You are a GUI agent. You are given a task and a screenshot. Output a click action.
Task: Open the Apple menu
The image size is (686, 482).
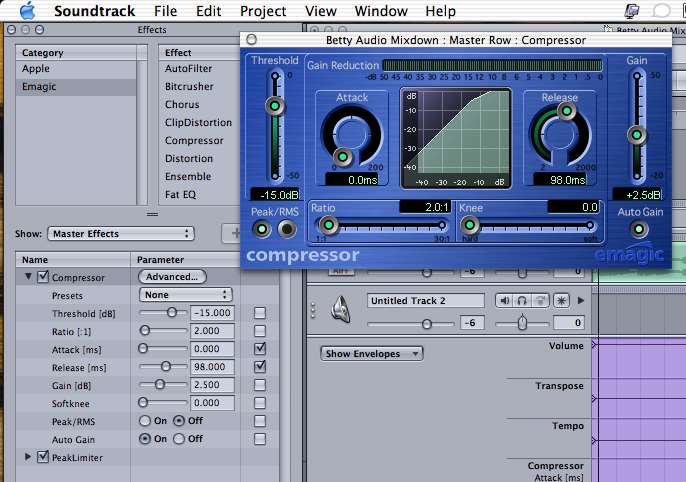pyautogui.click(x=27, y=10)
